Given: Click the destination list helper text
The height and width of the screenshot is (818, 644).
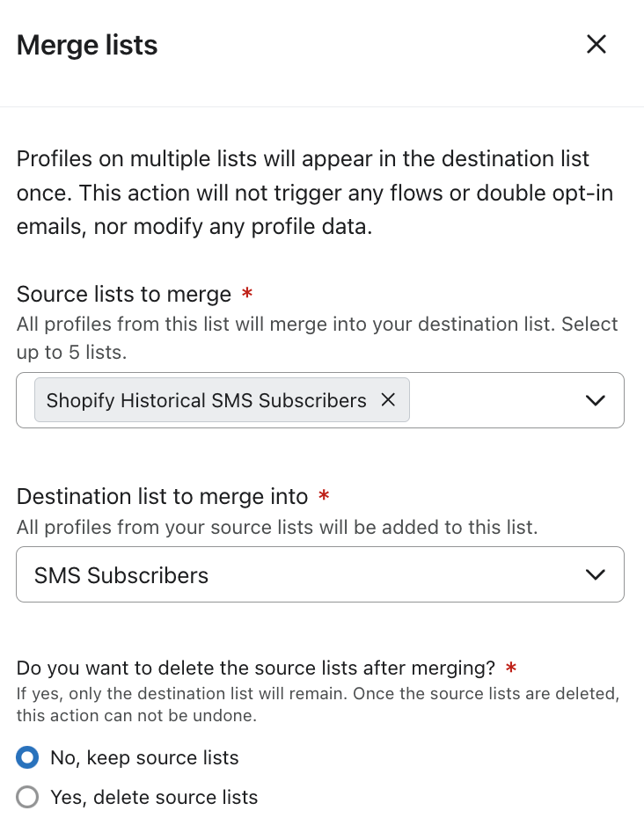Looking at the screenshot, I should (x=277, y=528).
